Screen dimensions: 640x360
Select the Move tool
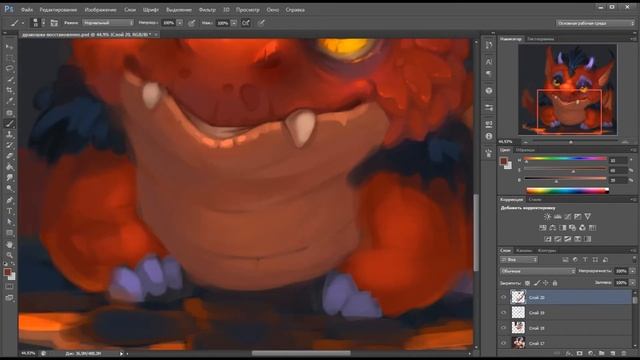click(x=9, y=47)
